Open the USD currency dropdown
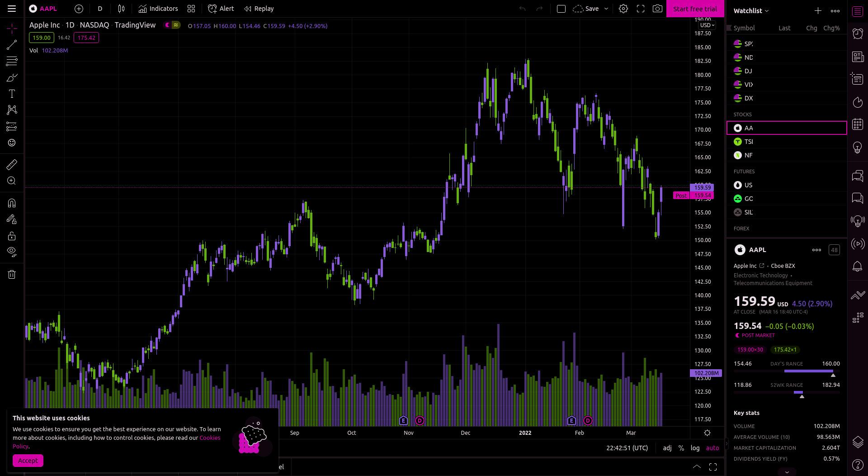This screenshot has width=868, height=476. (x=707, y=25)
